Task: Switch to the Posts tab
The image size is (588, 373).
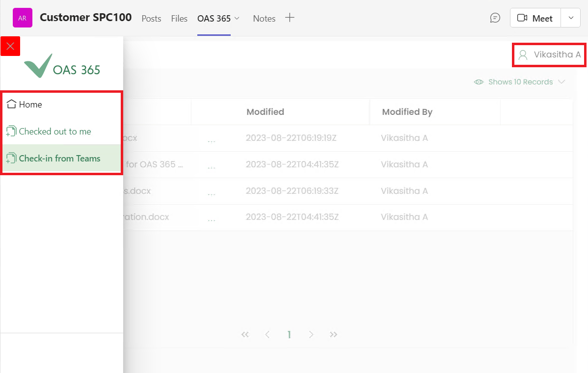Action: coord(151,19)
